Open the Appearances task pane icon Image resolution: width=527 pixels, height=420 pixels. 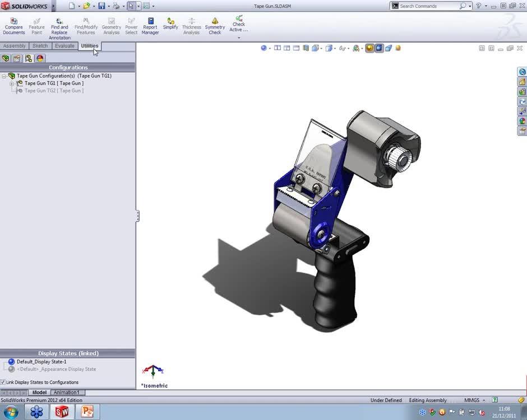click(522, 120)
